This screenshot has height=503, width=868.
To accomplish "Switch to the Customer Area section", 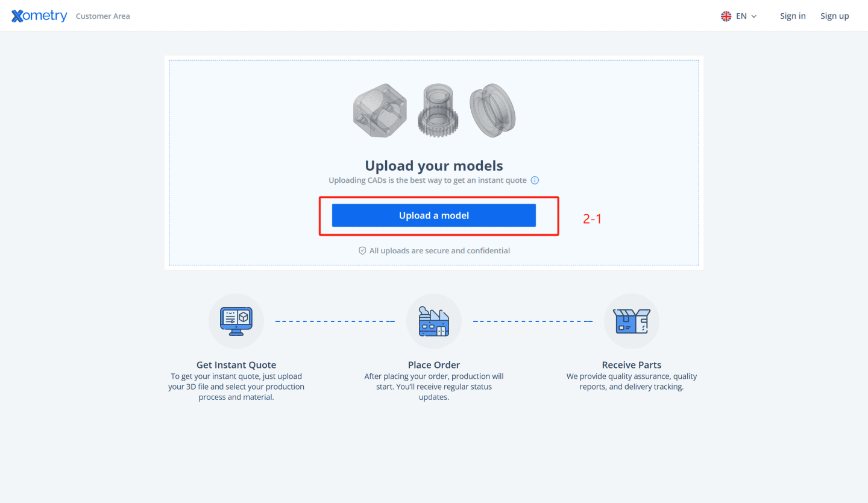I will point(102,16).
